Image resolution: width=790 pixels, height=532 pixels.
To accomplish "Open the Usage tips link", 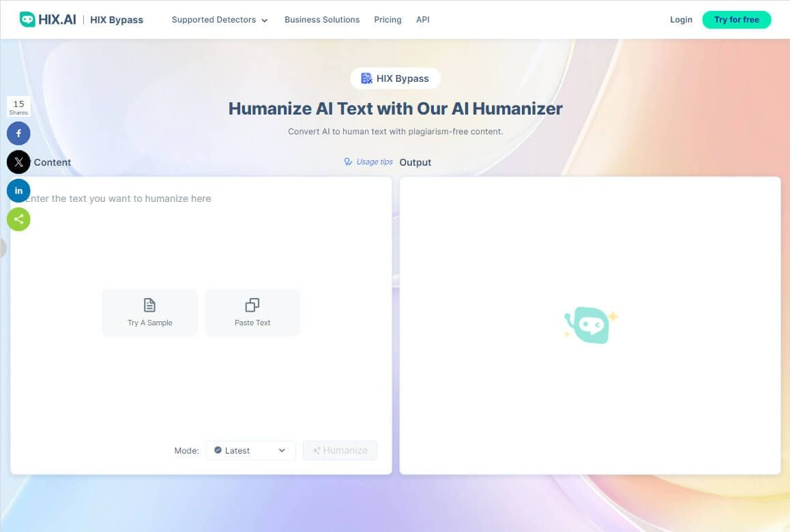I will 369,162.
